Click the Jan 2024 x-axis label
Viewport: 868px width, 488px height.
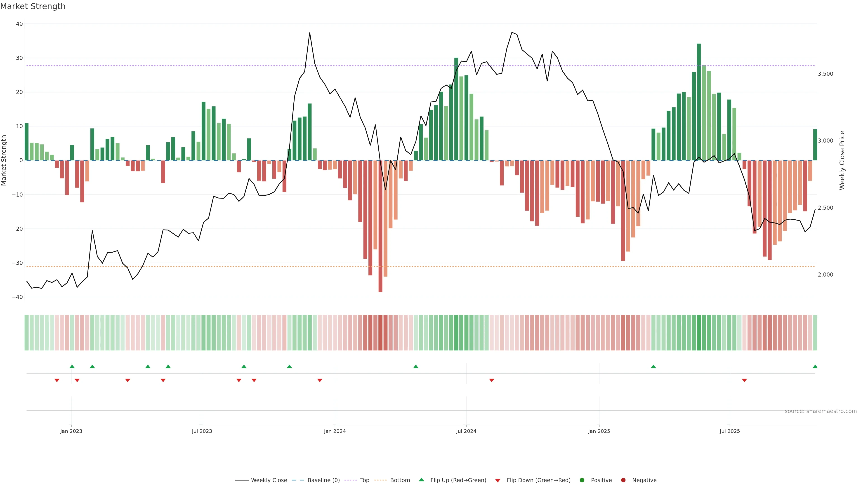335,431
